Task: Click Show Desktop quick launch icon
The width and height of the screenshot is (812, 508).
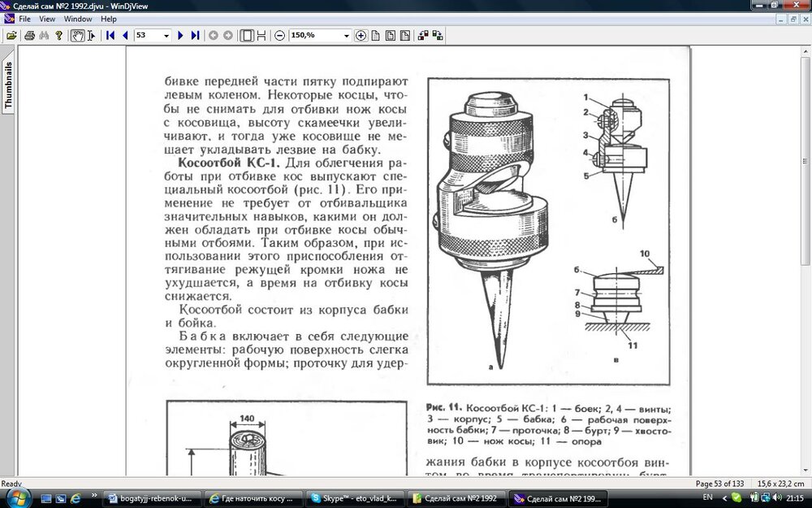Action: pos(46,499)
